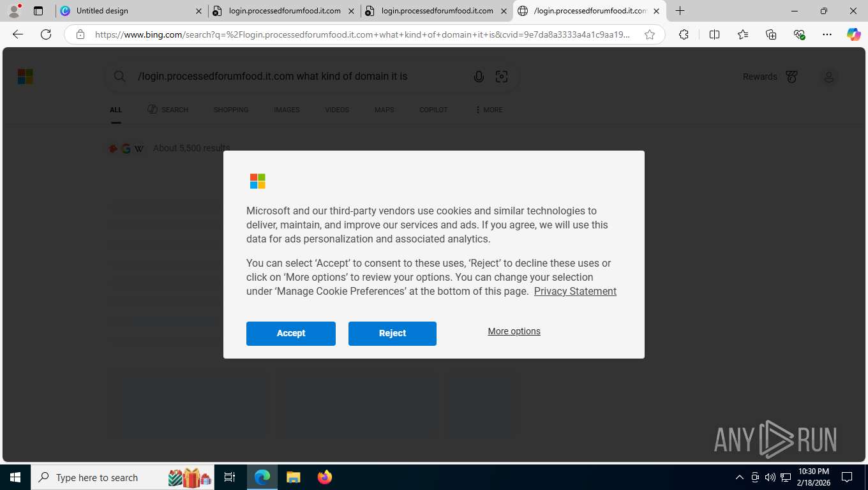Screen dimensions: 868x490
Task: Click Microsoft Edge taskbar icon
Action: coord(262,477)
